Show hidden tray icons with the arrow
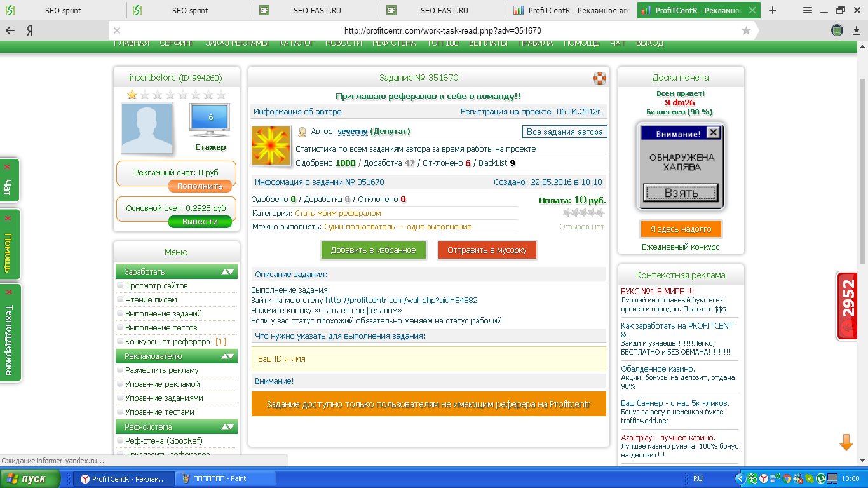 (740, 478)
